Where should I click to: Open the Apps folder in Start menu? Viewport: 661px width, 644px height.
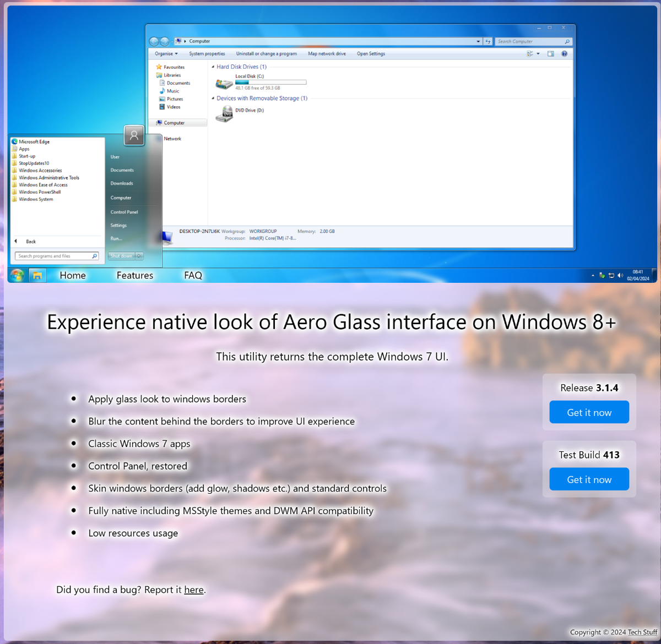pos(21,149)
